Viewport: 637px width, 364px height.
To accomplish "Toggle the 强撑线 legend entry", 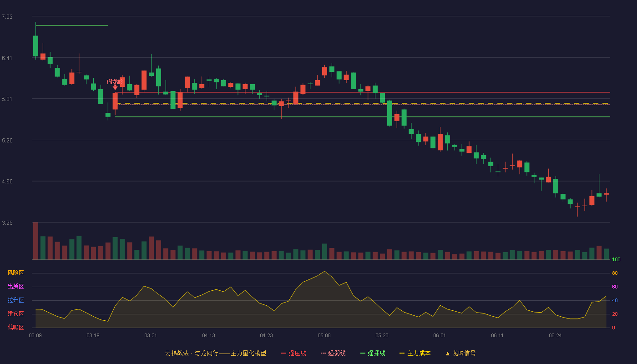I will (373, 353).
